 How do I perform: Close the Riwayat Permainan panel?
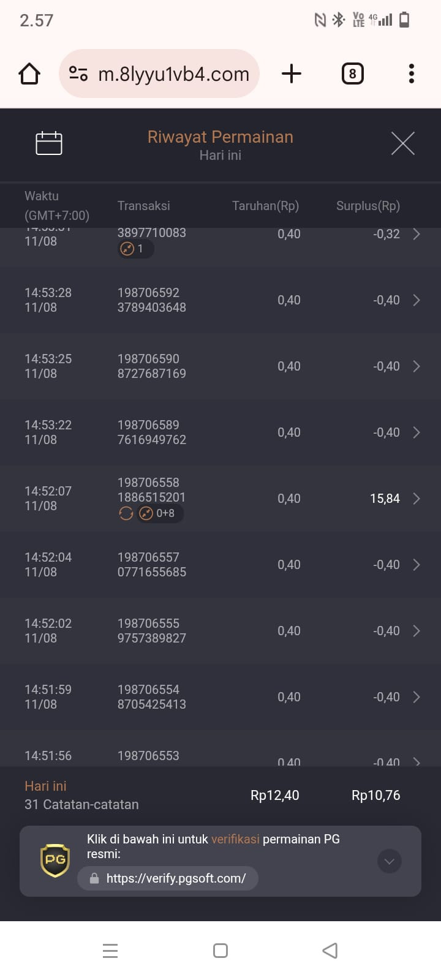click(402, 143)
